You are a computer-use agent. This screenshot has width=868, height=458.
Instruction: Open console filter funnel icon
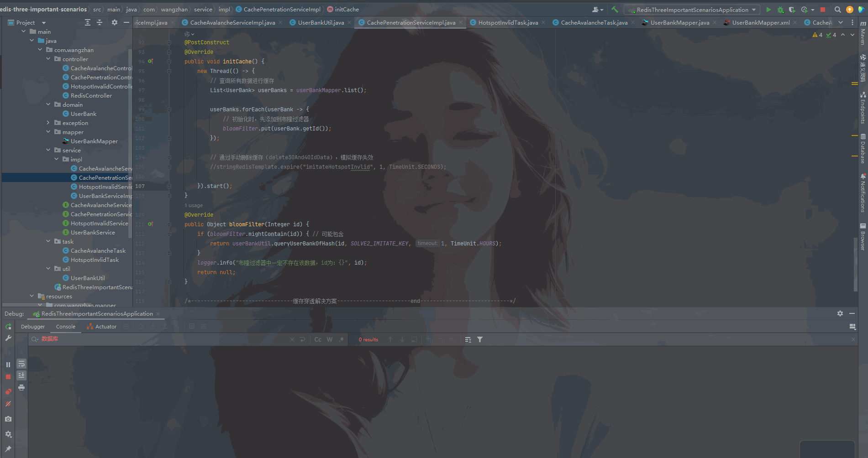click(x=480, y=339)
